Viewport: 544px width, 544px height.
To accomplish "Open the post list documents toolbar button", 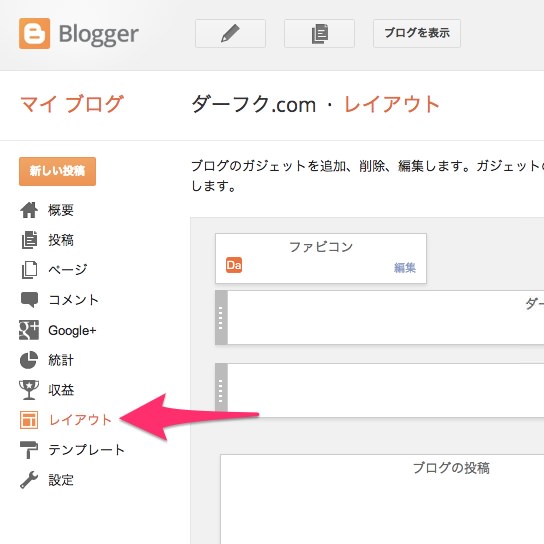I will [319, 33].
